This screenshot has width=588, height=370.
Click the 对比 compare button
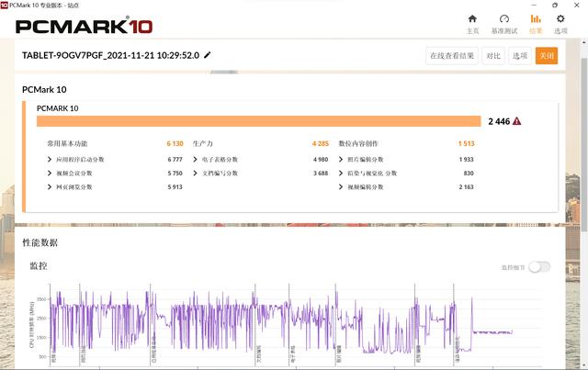493,55
